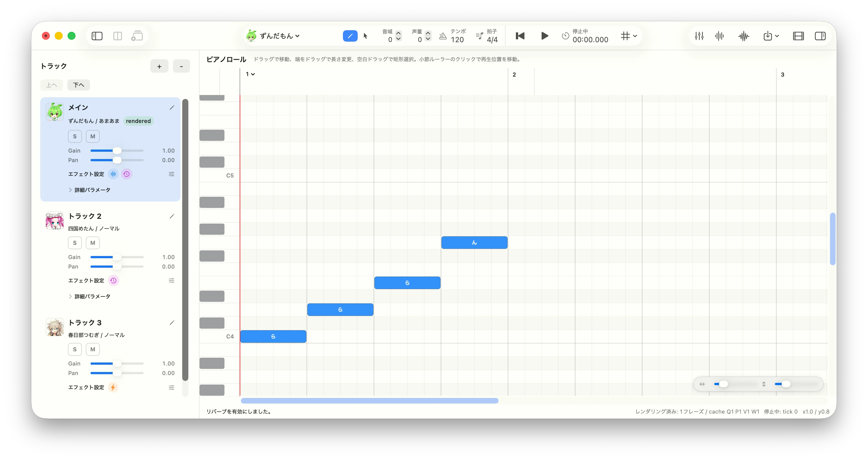Select the トラック 3 春日部つむぎ avatar

point(54,327)
